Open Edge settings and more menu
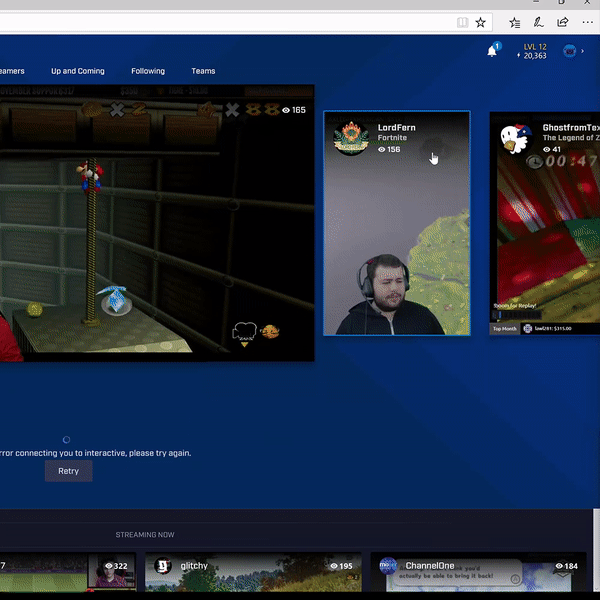Image resolution: width=600 pixels, height=600 pixels. (587, 22)
